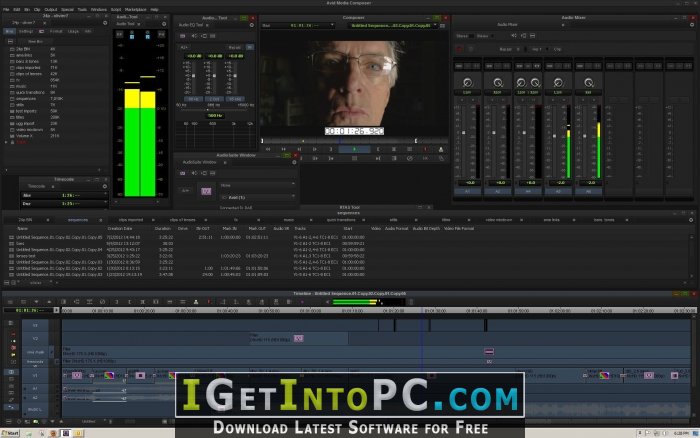This screenshot has height=438, width=700.
Task: Open the fast menu icon in the Audio Tool window
Action: click(164, 24)
